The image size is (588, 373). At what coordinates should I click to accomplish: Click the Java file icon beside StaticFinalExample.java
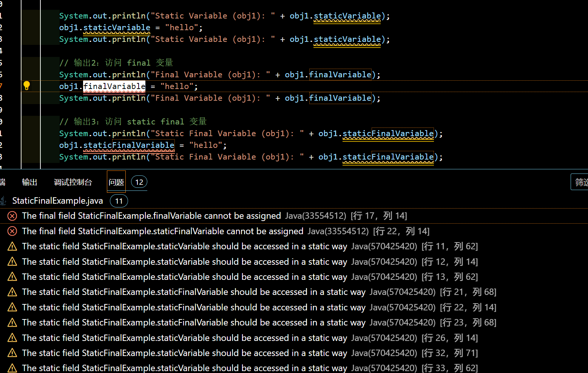point(3,201)
